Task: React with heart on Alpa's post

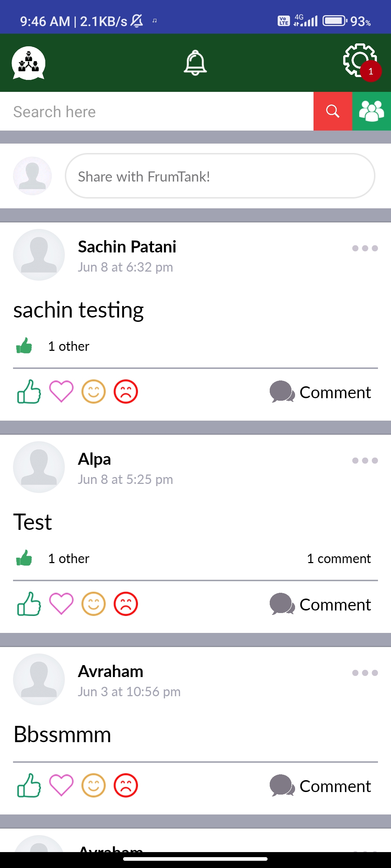Action: (61, 604)
